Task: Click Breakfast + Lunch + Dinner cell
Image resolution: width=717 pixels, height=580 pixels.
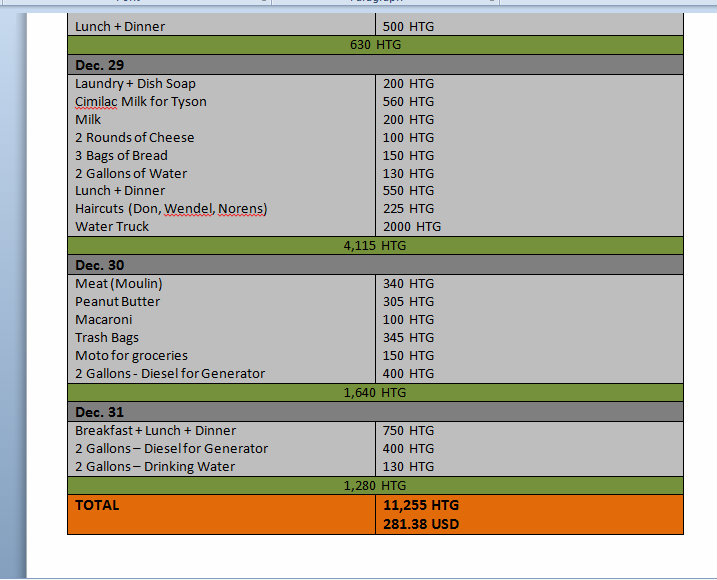Action: point(155,431)
